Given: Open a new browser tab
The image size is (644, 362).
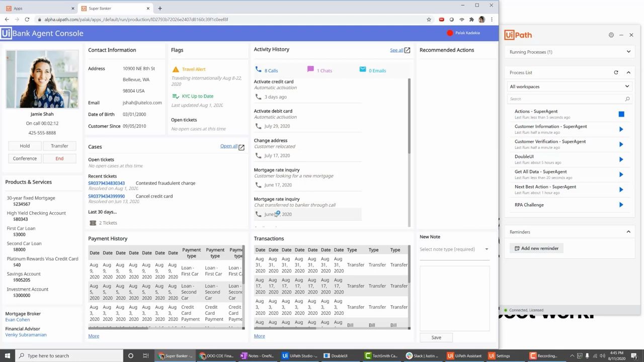Looking at the screenshot, I should click(160, 9).
